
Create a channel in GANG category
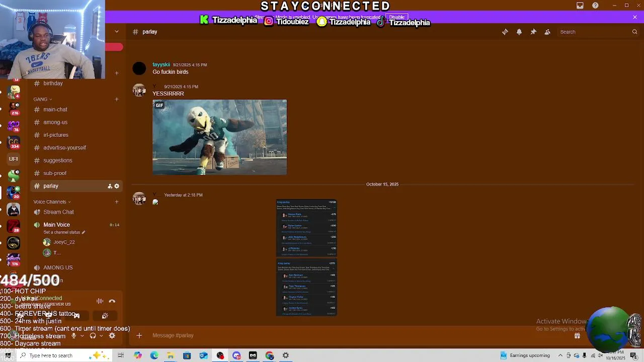pos(117,99)
